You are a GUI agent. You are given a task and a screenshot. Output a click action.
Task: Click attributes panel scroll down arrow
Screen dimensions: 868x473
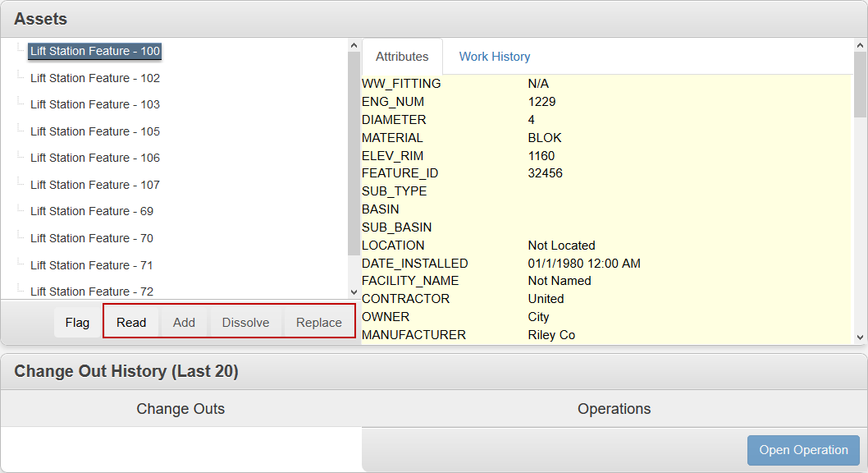click(860, 337)
